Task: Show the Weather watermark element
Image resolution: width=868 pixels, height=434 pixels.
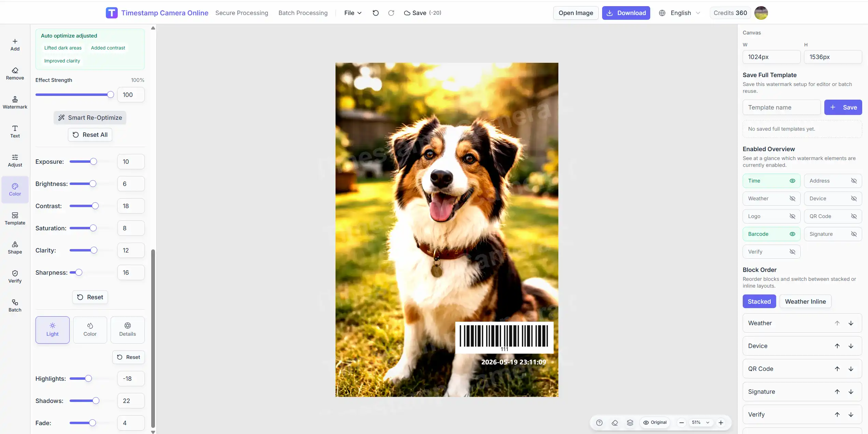Action: pyautogui.click(x=771, y=199)
